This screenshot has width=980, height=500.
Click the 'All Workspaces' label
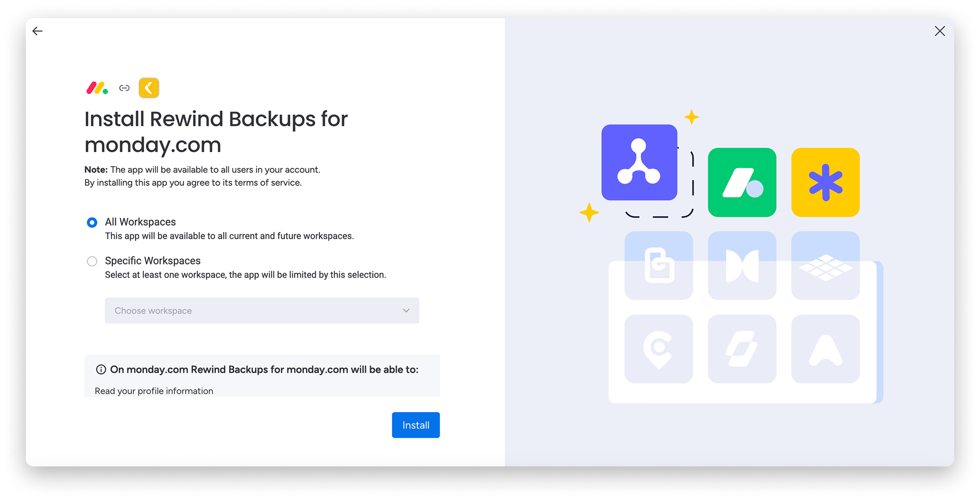pyautogui.click(x=140, y=222)
